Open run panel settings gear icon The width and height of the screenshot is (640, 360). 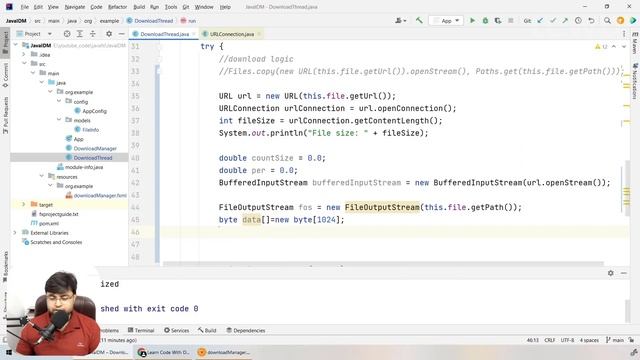[611, 273]
